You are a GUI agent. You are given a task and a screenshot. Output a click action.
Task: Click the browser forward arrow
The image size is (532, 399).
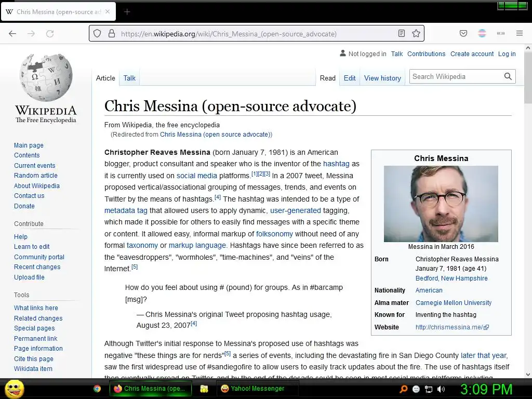(31, 34)
